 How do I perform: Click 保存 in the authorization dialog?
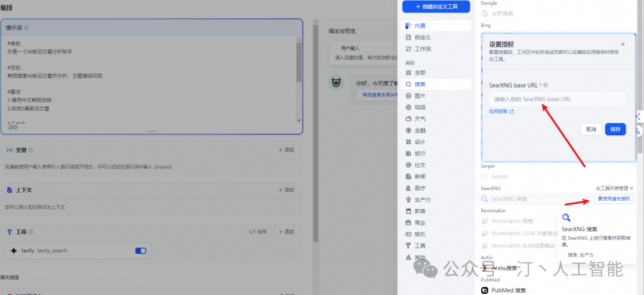615,129
